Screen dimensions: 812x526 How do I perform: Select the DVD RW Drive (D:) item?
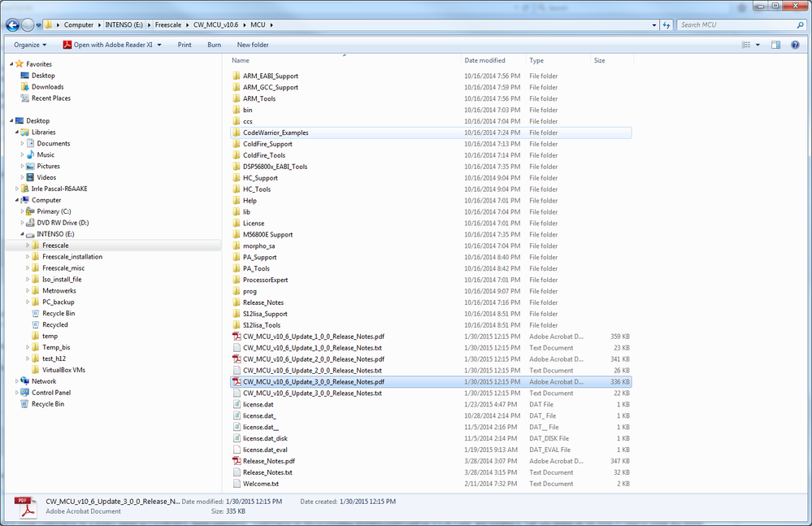click(63, 223)
